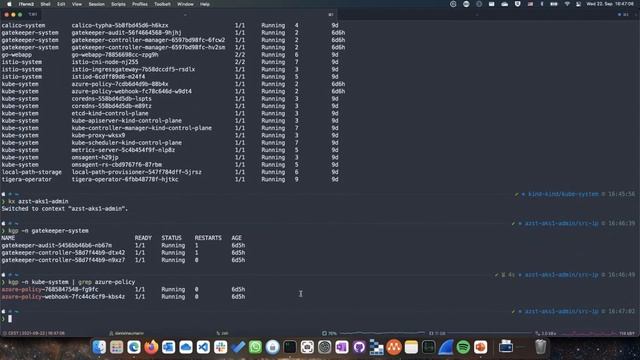The height and width of the screenshot is (360, 640).
Task: Open the Shell menu
Action: 45,4
